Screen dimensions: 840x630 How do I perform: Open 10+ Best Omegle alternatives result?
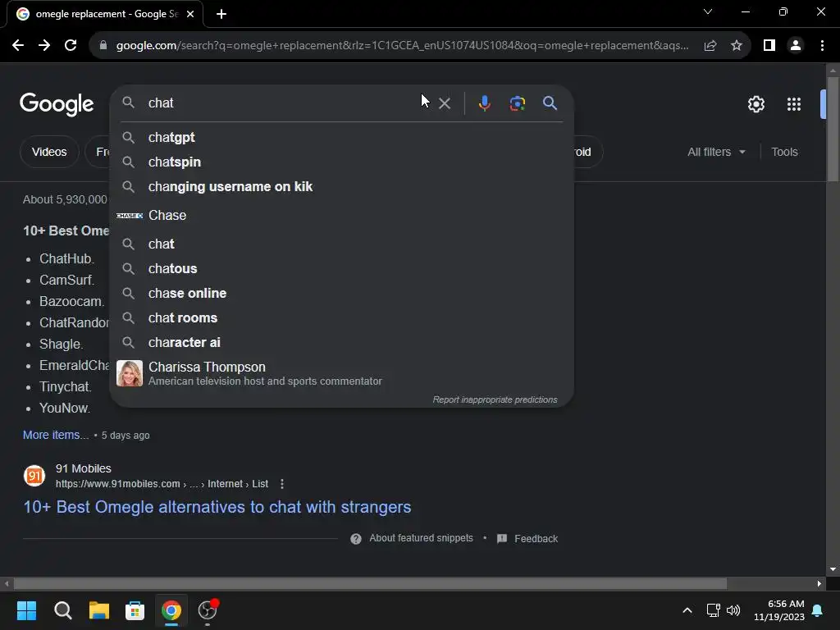217,507
